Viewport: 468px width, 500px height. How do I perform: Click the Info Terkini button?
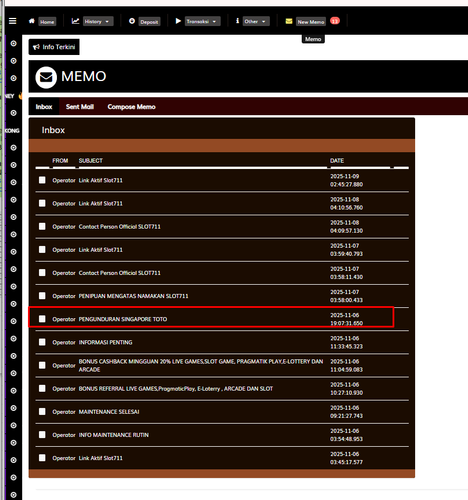[x=54, y=47]
